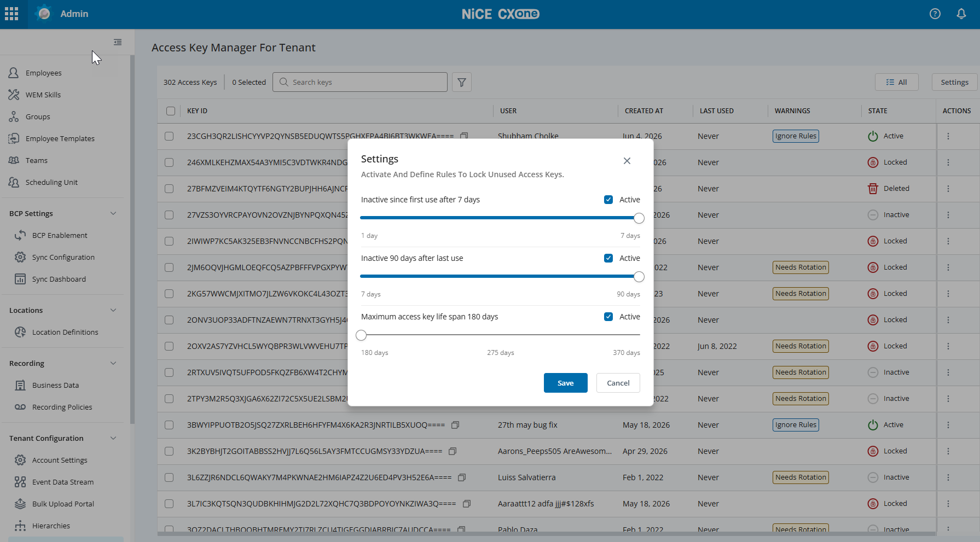This screenshot has width=980, height=542.
Task: Copy key ID starting with 3L6ZZJR6NDCL
Action: point(462,477)
